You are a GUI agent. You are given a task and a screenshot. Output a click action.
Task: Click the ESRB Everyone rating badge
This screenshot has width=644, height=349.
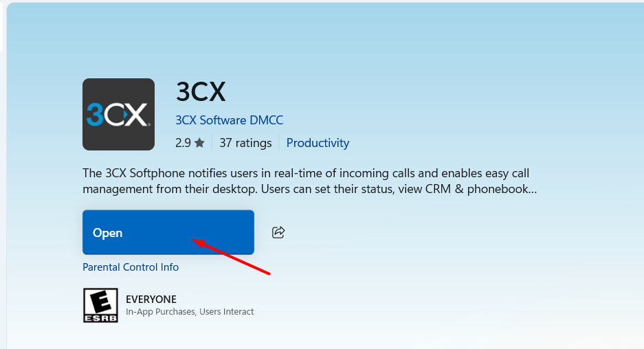click(x=100, y=305)
